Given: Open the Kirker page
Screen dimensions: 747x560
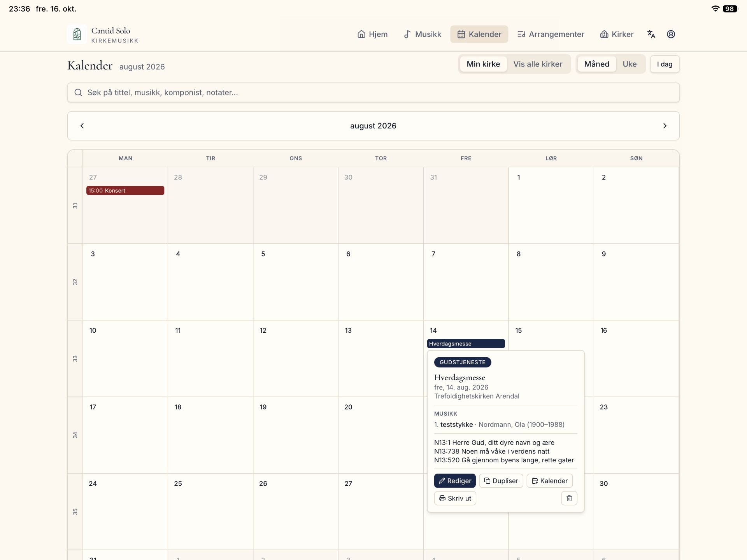Looking at the screenshot, I should pos(617,34).
